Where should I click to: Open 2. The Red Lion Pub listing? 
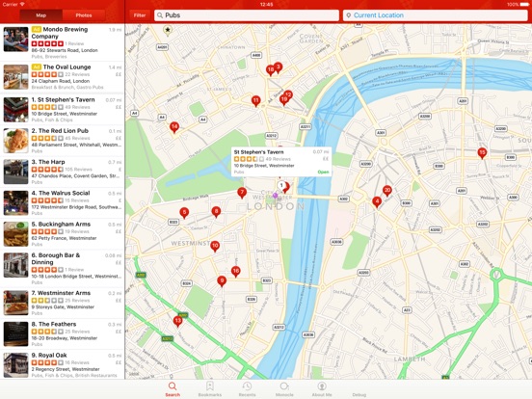62,141
